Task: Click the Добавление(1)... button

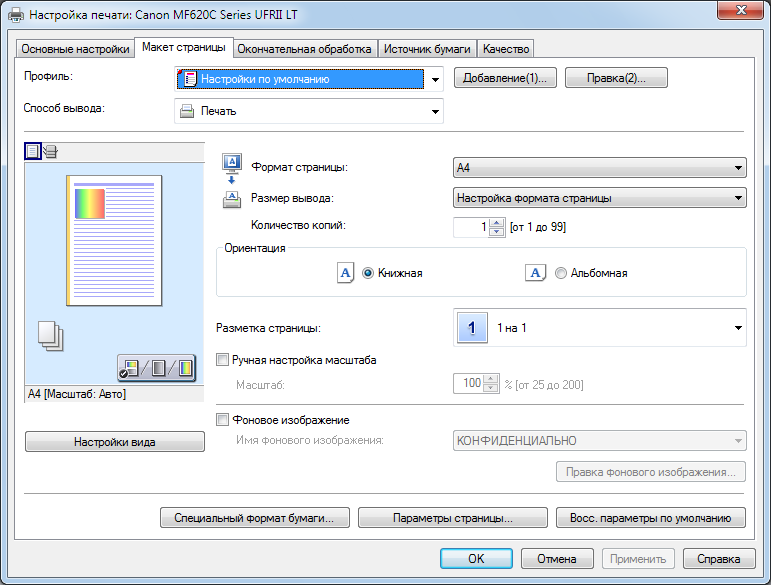Action: pos(505,78)
